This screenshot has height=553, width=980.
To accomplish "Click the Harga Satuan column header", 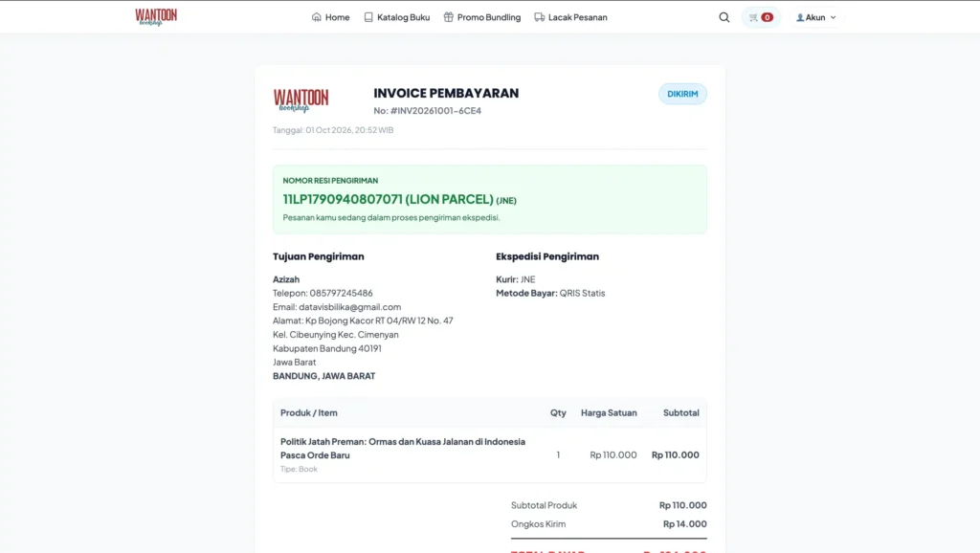I will tap(609, 412).
